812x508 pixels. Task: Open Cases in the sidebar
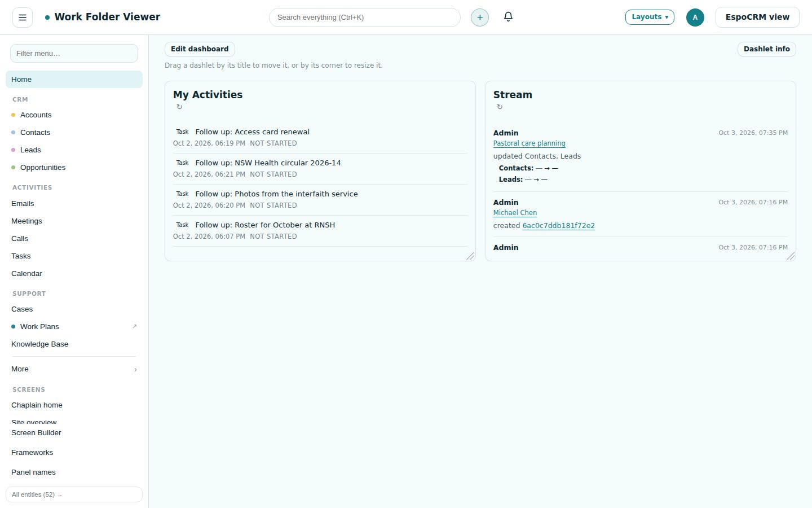74,309
